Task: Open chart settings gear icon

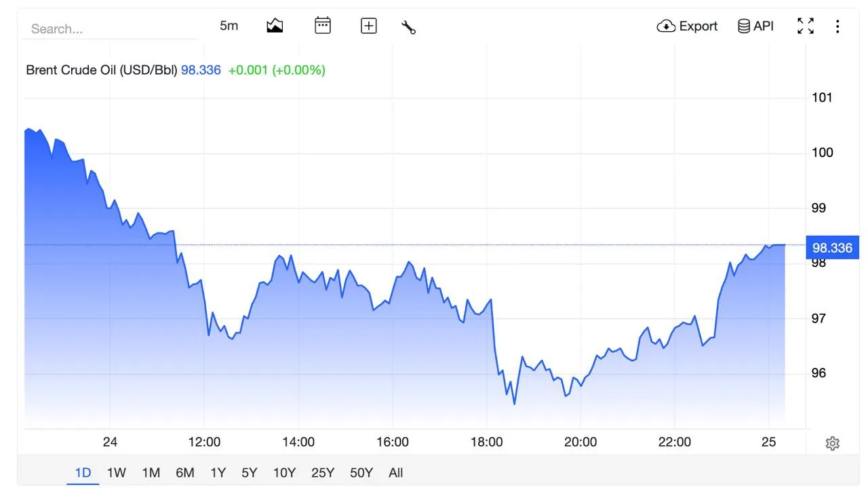Action: click(x=833, y=443)
